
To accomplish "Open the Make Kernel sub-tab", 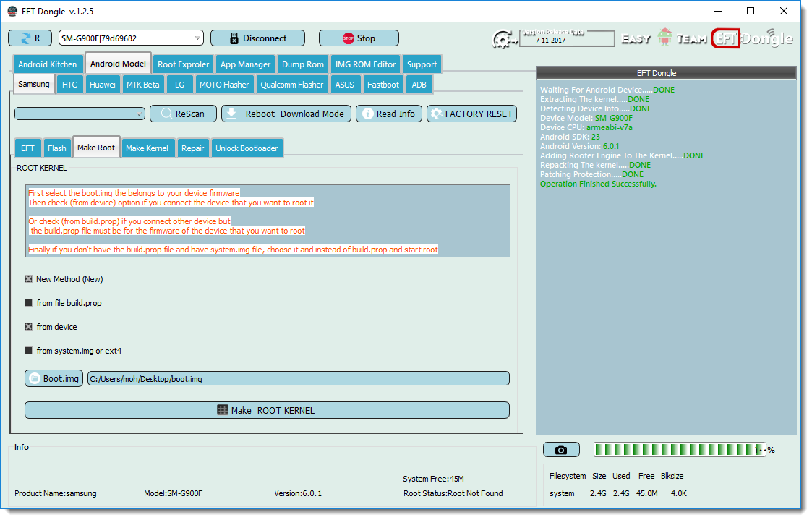I will tap(147, 148).
